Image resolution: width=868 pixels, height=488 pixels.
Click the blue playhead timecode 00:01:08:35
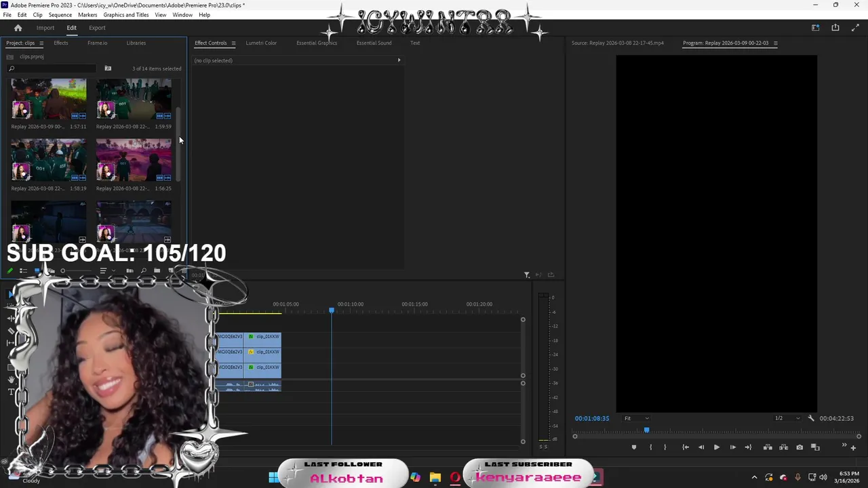point(592,418)
